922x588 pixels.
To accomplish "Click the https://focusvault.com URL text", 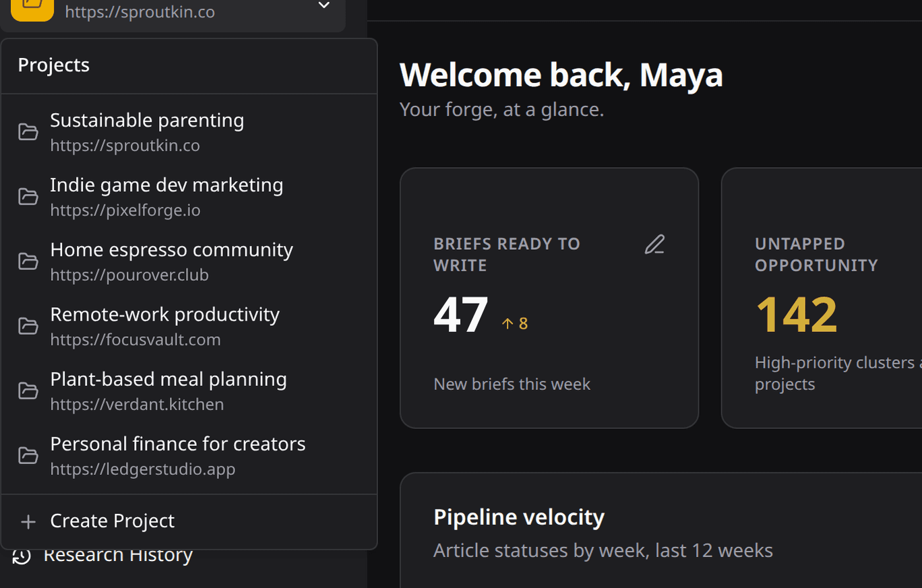I will point(135,339).
